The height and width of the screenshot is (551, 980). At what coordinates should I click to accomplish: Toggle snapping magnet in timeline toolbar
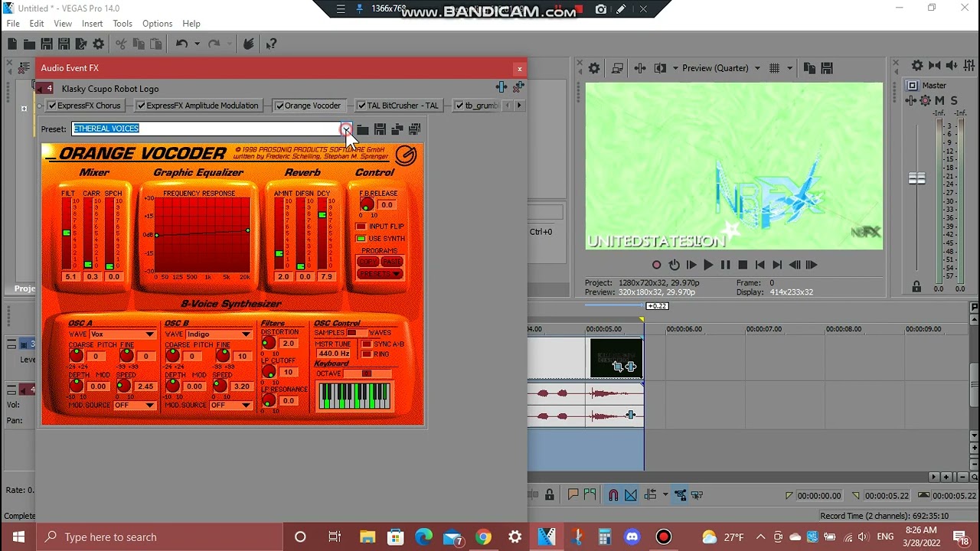coord(613,495)
